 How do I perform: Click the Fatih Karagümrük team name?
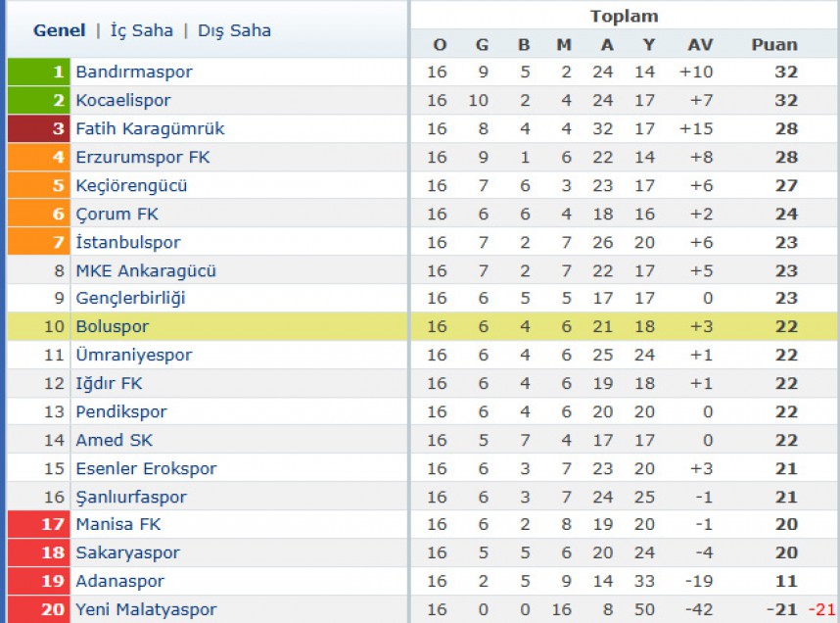150,128
